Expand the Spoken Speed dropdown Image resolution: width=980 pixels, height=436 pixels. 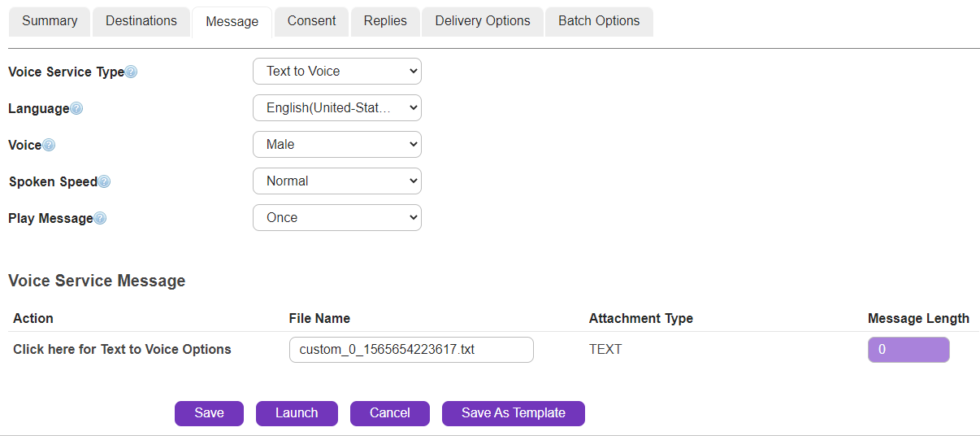click(x=337, y=181)
